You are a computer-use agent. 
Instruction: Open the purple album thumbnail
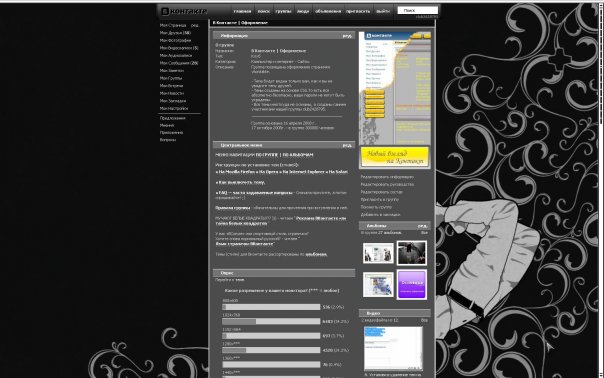(412, 285)
